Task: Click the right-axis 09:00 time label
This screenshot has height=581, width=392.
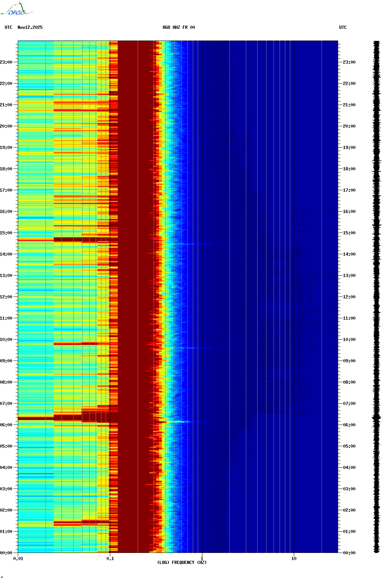Action: (x=349, y=361)
